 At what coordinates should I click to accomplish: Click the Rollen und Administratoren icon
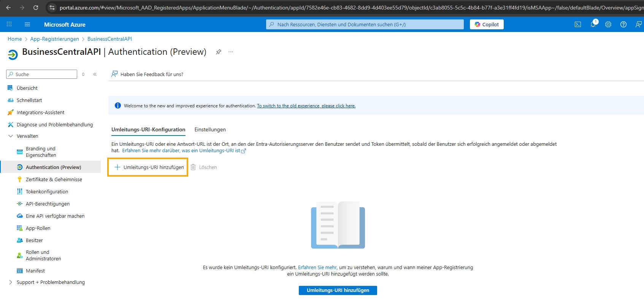[19, 255]
